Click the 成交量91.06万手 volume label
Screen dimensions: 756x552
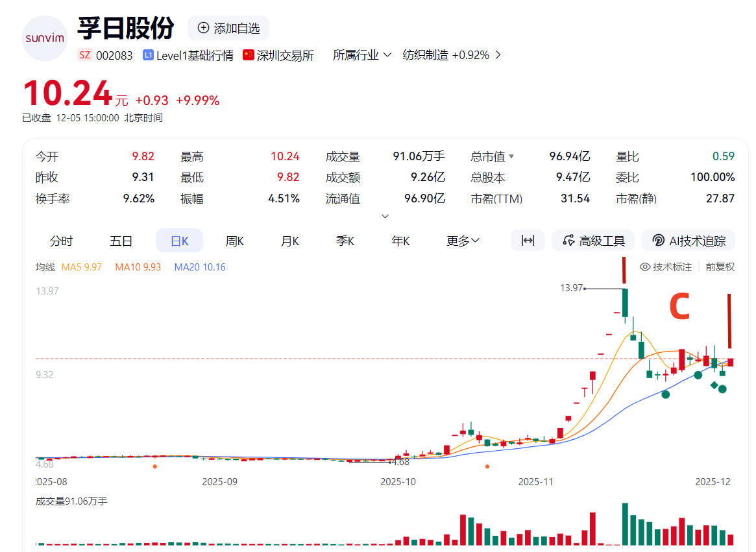[71, 501]
